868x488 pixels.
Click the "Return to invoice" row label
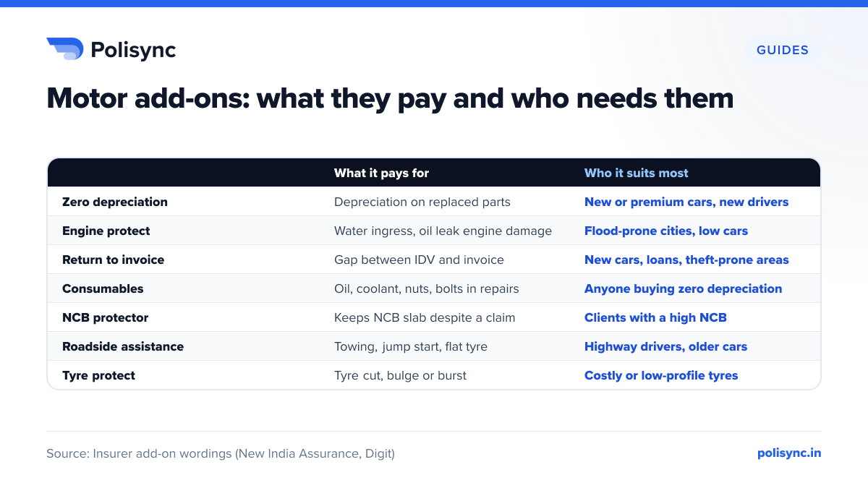pyautogui.click(x=114, y=260)
